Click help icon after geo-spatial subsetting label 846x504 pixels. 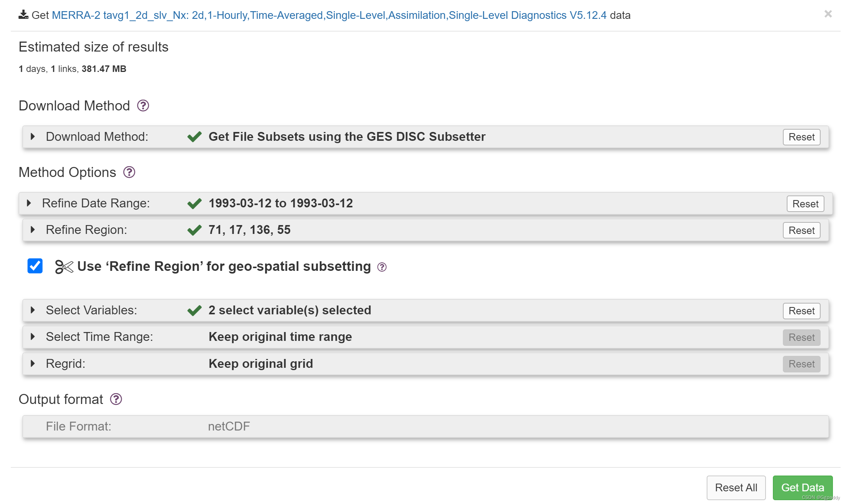point(381,267)
